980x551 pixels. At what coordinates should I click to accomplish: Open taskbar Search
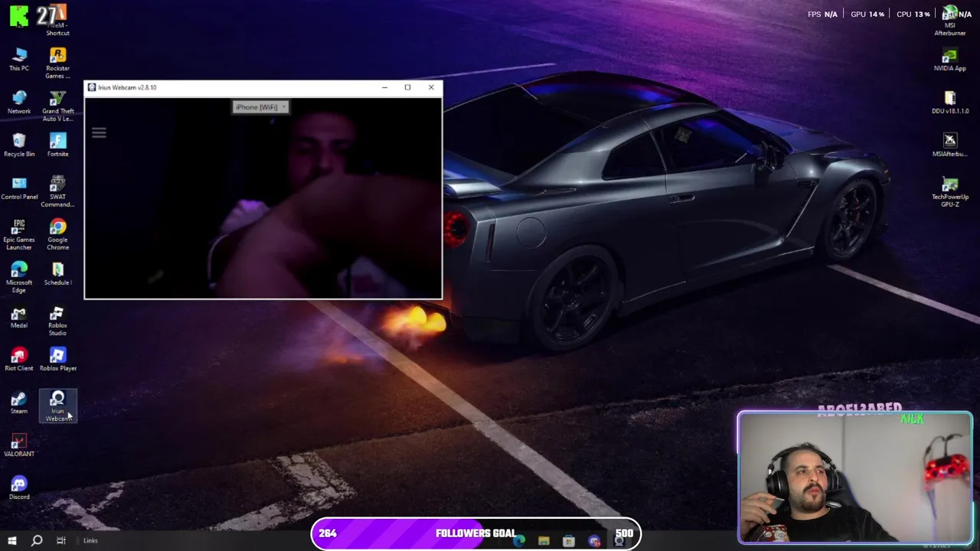(x=36, y=540)
